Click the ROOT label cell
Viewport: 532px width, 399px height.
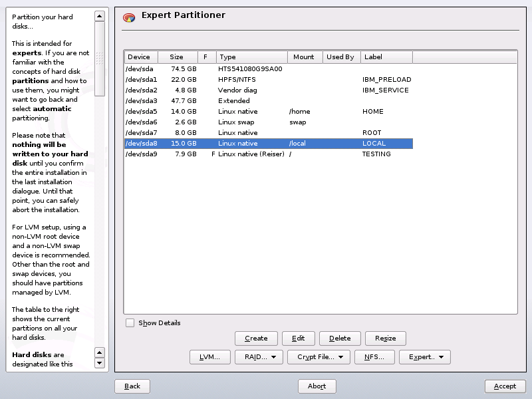click(x=372, y=132)
